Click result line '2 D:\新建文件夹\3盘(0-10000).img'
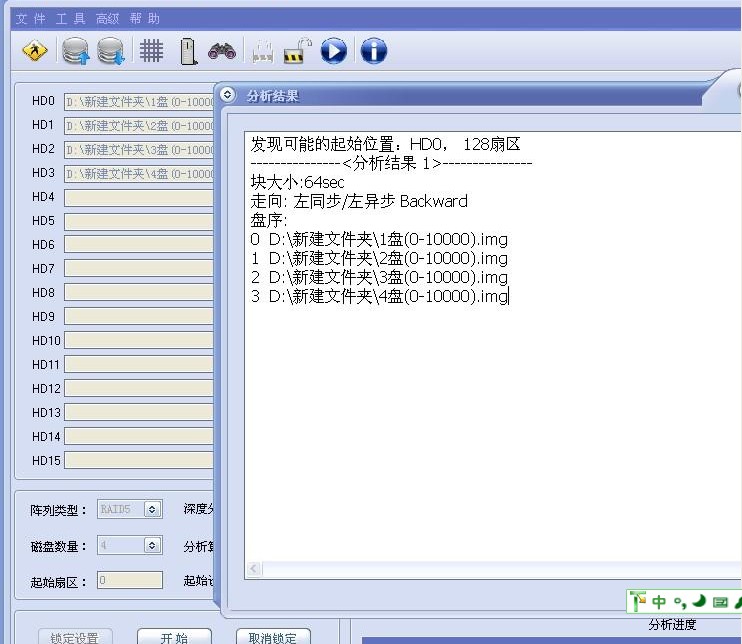The image size is (742, 644). coord(379,277)
